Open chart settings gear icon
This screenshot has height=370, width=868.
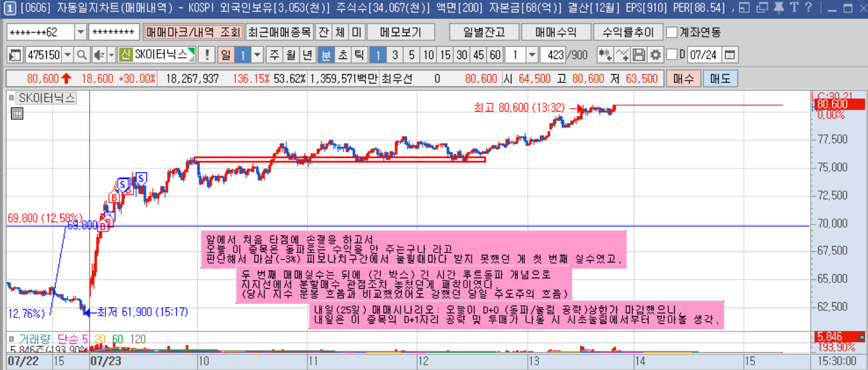click(655, 55)
